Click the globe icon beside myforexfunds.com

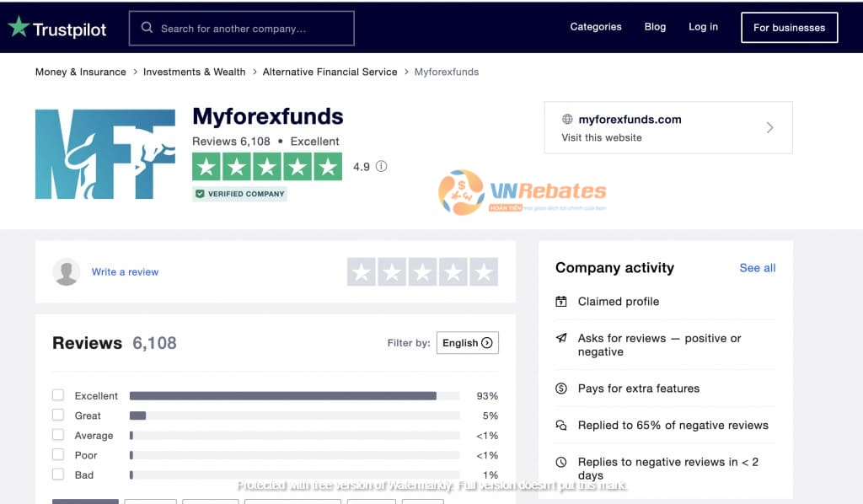pos(567,119)
